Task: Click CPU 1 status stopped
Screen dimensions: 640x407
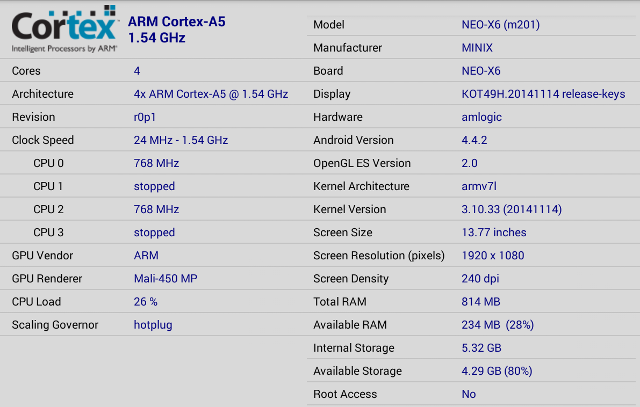Action: coord(154,187)
